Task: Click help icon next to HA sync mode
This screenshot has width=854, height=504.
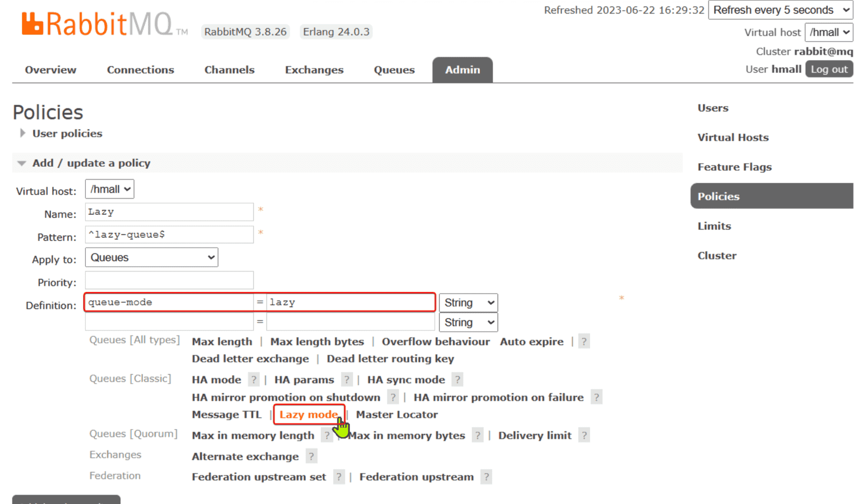Action: (x=457, y=380)
